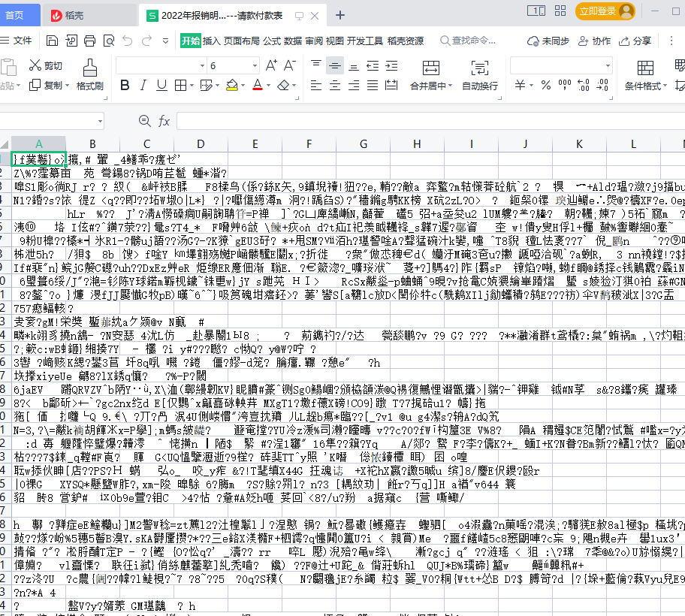Click the Format Painter (格式刷) icon
685x616 pixels.
(90, 74)
